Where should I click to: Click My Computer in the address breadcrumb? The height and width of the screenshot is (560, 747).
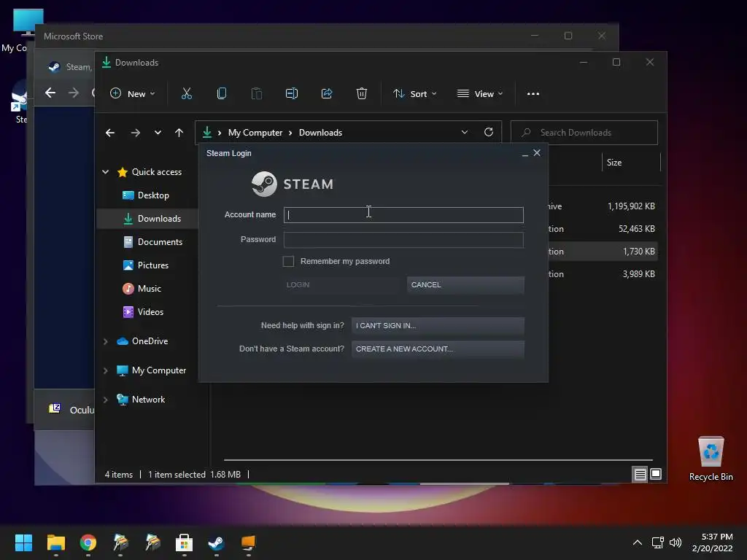point(255,133)
